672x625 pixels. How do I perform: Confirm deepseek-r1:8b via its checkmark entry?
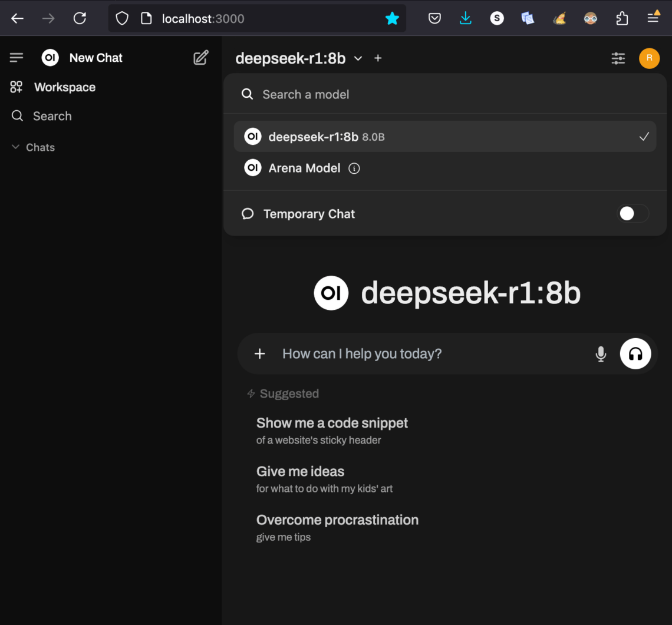[x=643, y=136]
